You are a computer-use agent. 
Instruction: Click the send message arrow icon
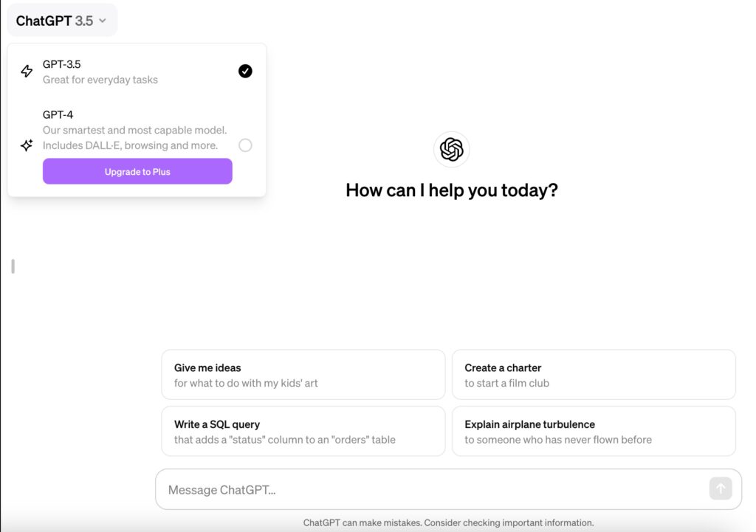721,488
